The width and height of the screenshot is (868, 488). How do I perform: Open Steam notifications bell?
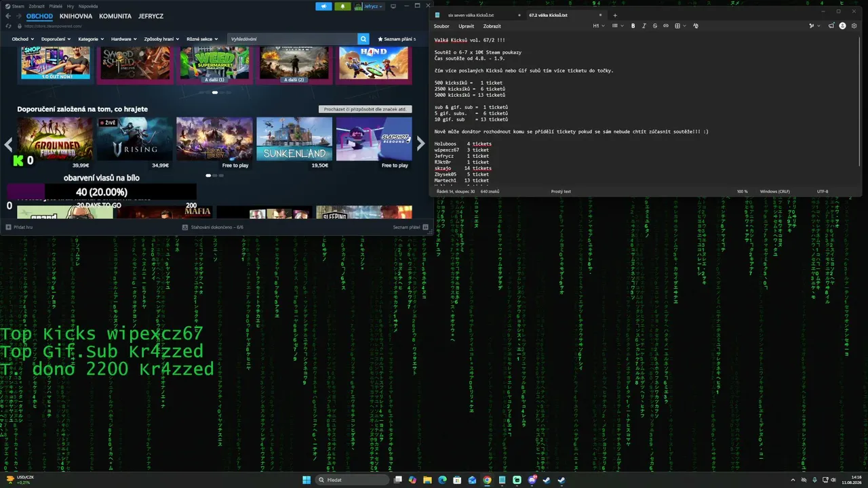(342, 6)
